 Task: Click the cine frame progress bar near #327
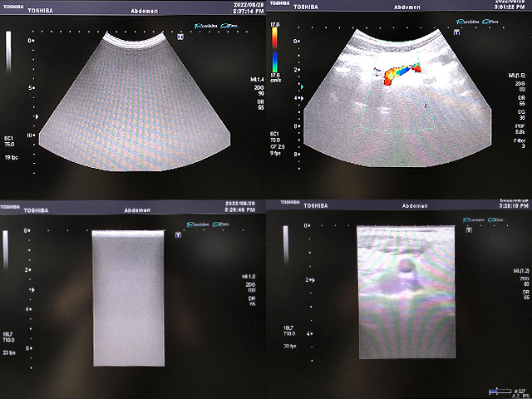[500, 392]
